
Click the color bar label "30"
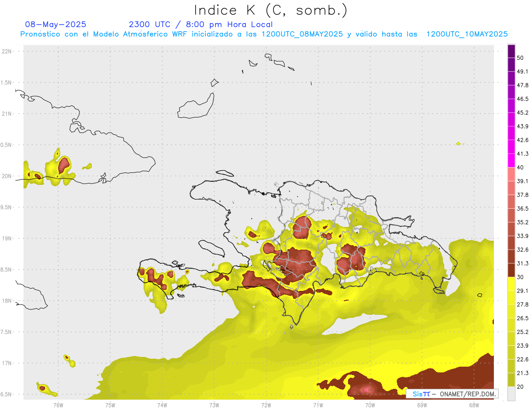click(520, 277)
